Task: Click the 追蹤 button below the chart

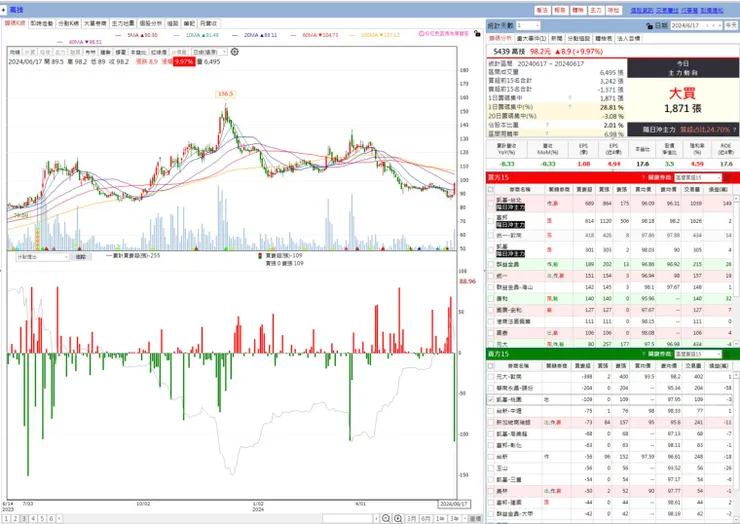Action: [x=81, y=257]
